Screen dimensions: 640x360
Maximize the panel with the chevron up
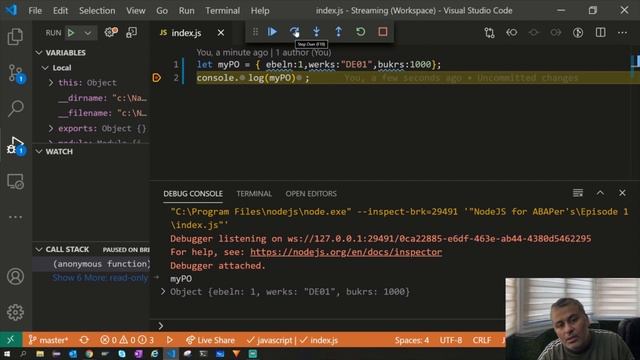pyautogui.click(x=600, y=193)
